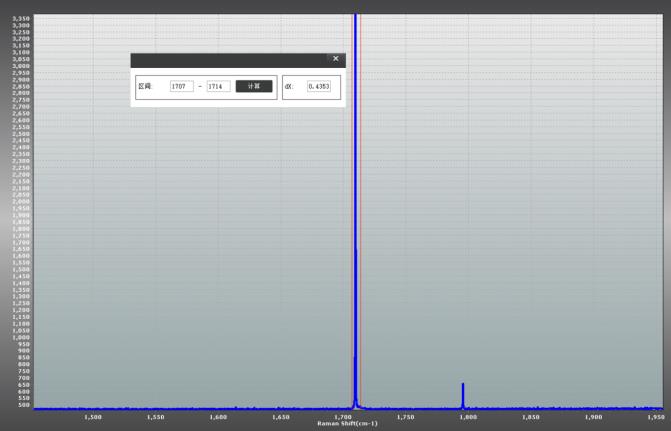Viewport: 671px width, 431px height.
Task: Click the 1,750 tick on the x-axis
Action: point(405,417)
